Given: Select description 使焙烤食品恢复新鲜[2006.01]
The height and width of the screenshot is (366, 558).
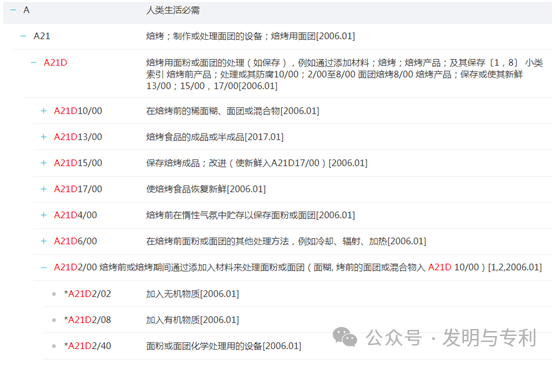Looking at the screenshot, I should pos(206,189).
